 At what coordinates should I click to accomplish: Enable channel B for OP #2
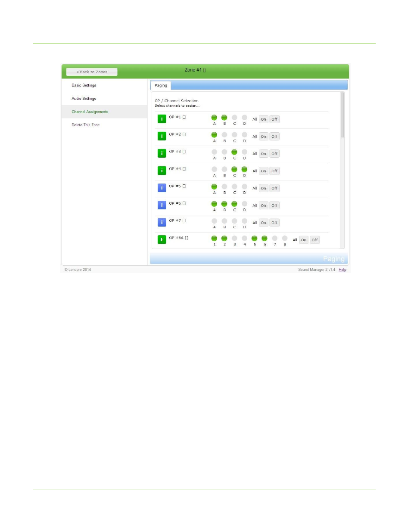pyautogui.click(x=224, y=135)
